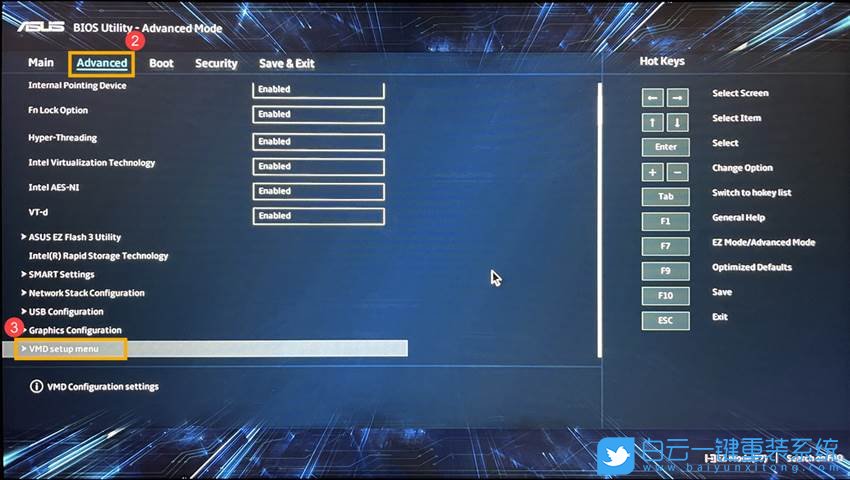850x480 pixels.
Task: Click the left arrow Select Screen icon
Action: click(653, 98)
